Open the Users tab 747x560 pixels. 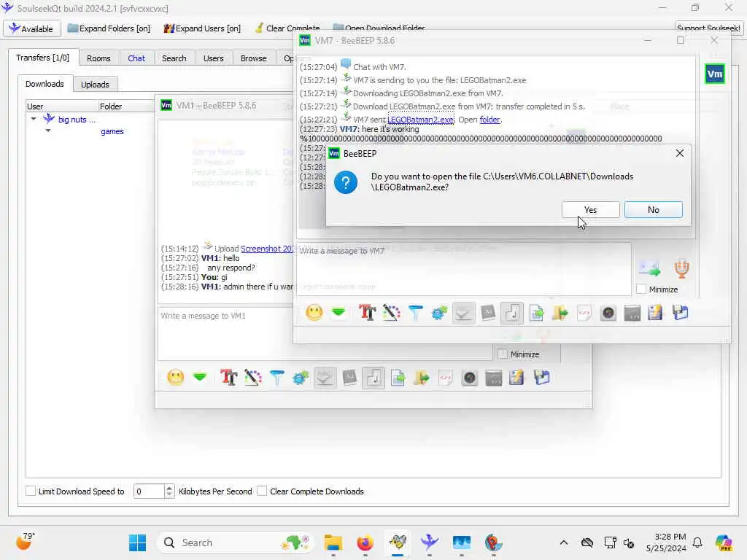point(214,58)
